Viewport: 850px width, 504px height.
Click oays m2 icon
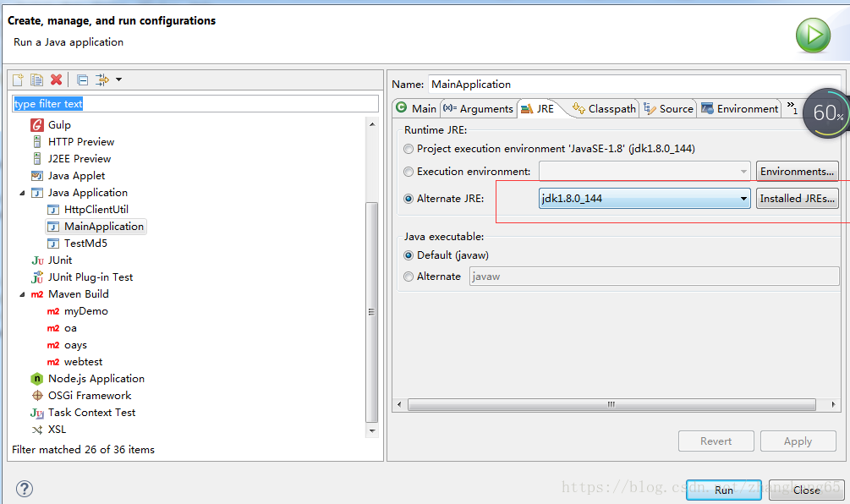(x=53, y=345)
